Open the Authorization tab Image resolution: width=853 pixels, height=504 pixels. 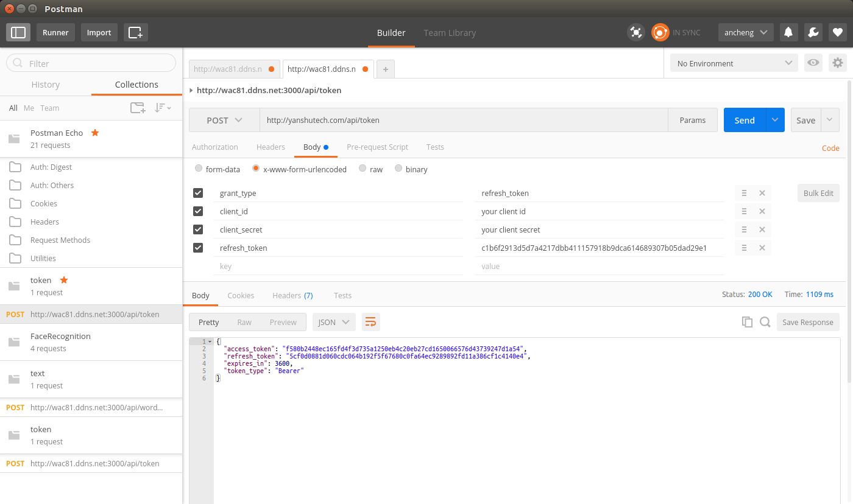pyautogui.click(x=215, y=147)
